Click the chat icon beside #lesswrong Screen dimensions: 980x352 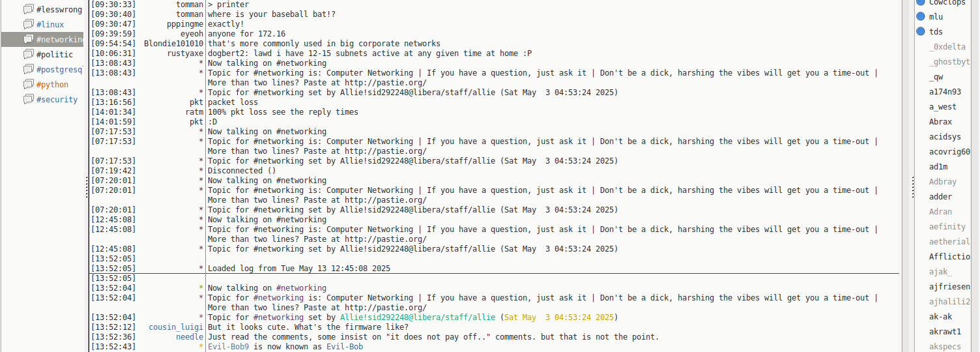(x=28, y=10)
